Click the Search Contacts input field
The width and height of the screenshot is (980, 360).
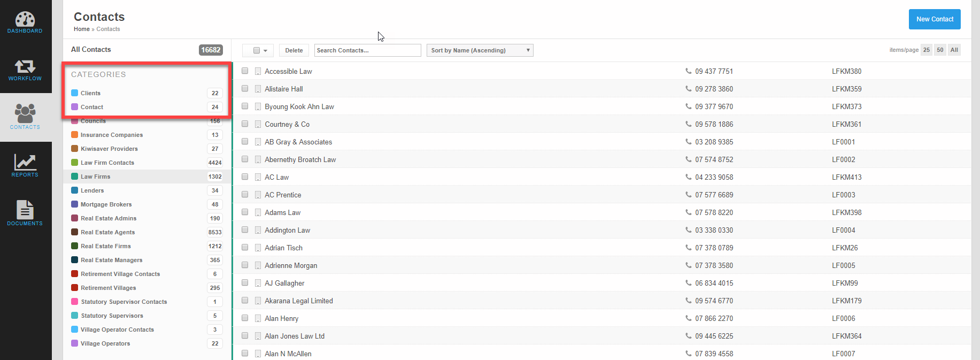(367, 50)
